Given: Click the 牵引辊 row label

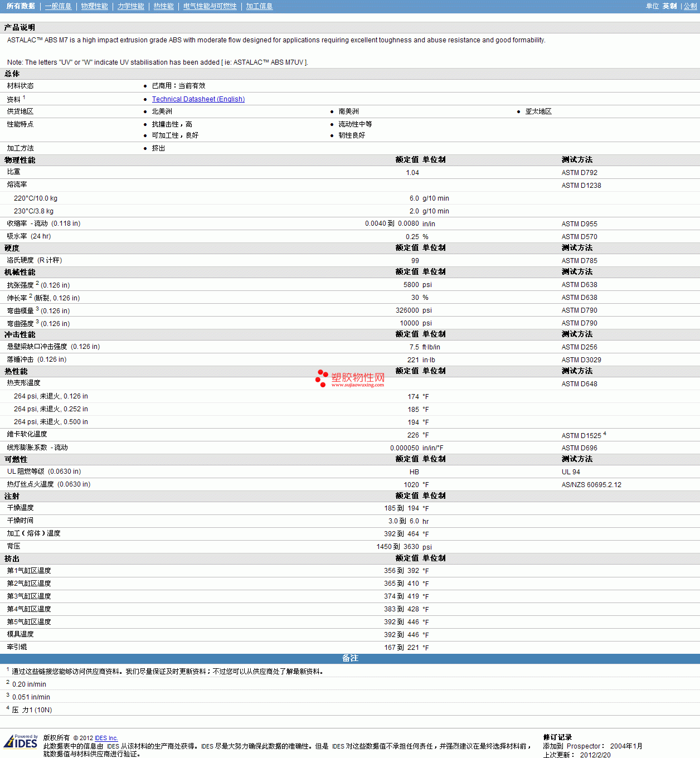Looking at the screenshot, I should click(x=17, y=647).
